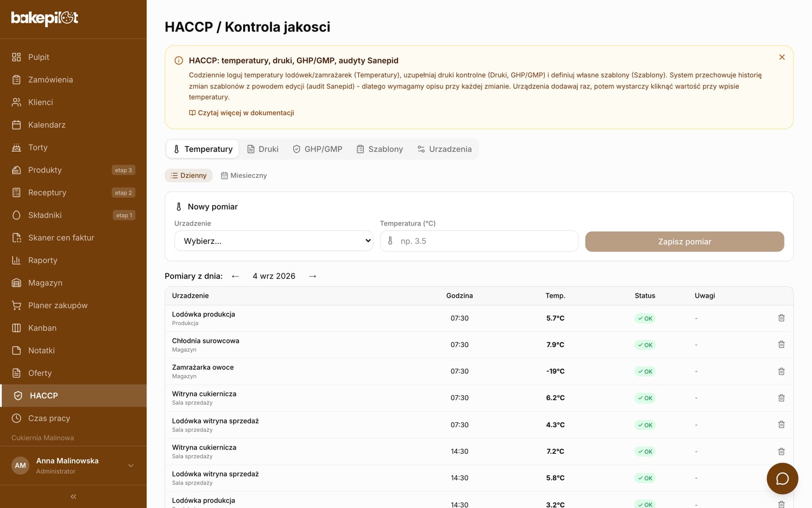Click Lodówka witryna sprzedaż 14:30 row
The height and width of the screenshot is (508, 812).
479,478
